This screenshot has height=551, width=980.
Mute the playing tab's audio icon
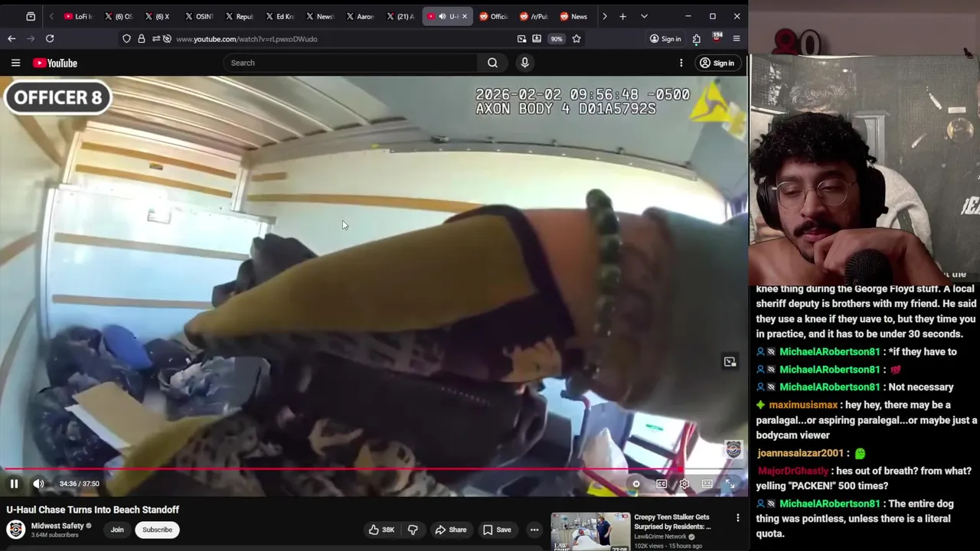[x=442, y=16]
